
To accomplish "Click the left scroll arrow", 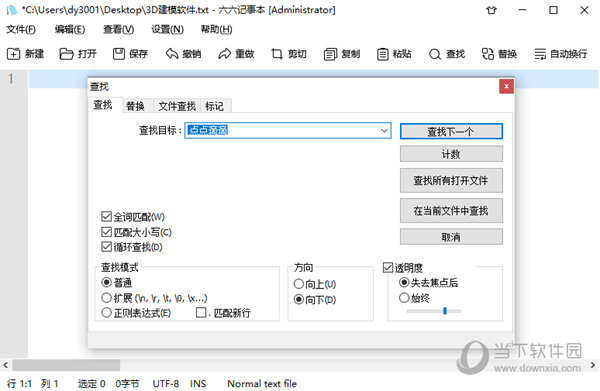I will (x=5, y=365).
